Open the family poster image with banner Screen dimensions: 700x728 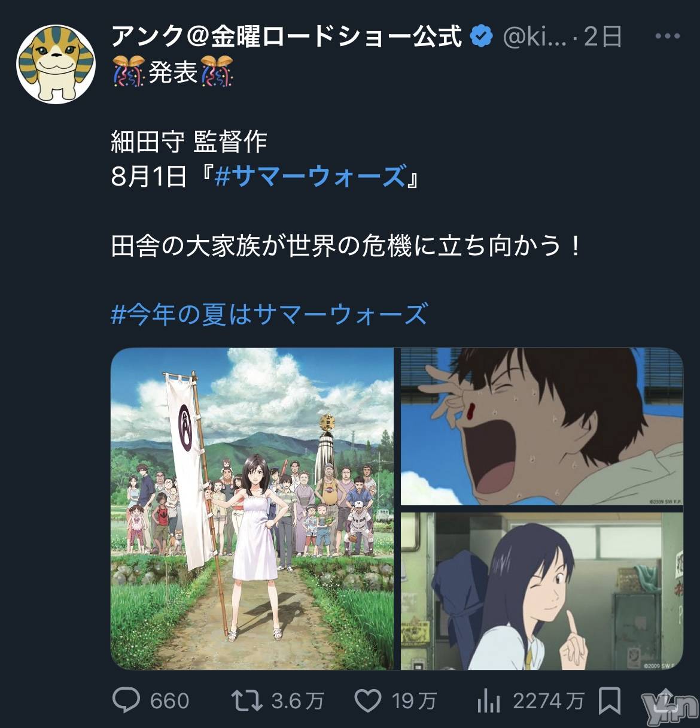[x=252, y=508]
